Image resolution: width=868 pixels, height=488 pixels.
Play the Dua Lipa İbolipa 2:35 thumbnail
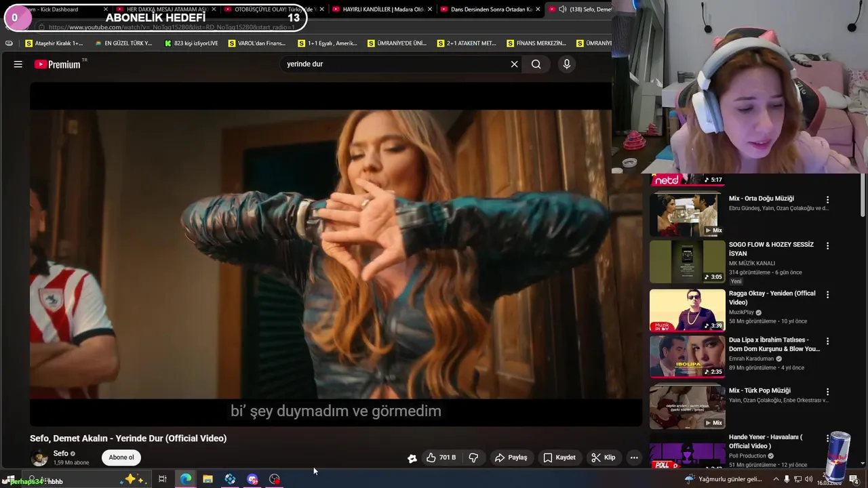[x=687, y=357]
